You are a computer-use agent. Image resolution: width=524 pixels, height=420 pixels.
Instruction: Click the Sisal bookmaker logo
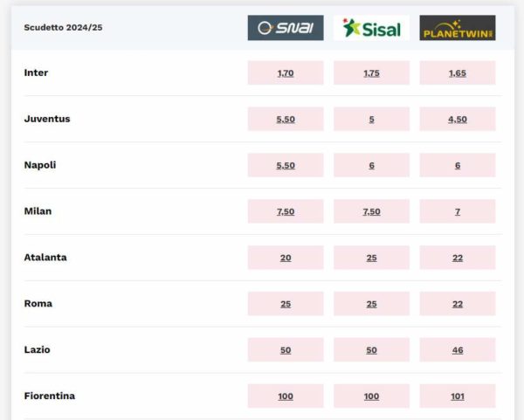[x=371, y=28]
